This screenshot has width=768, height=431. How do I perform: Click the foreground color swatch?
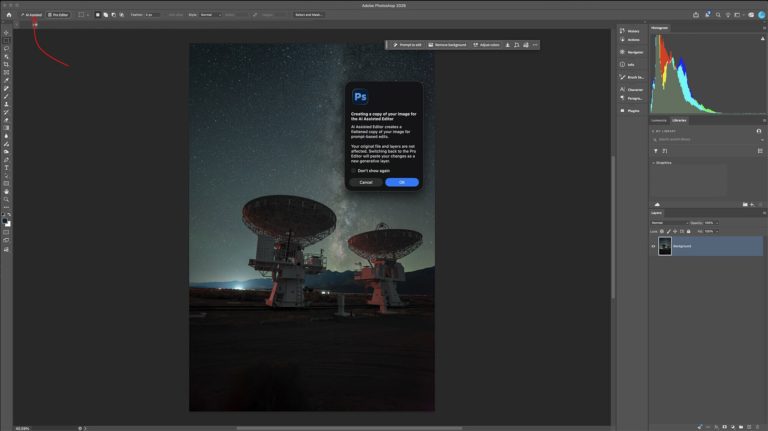[x=5, y=221]
